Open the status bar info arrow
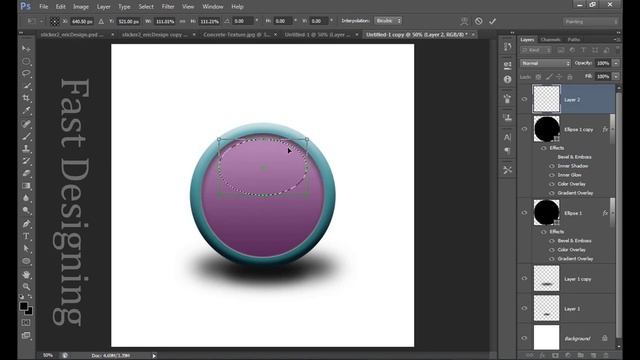The height and width of the screenshot is (360, 640). (x=154, y=356)
